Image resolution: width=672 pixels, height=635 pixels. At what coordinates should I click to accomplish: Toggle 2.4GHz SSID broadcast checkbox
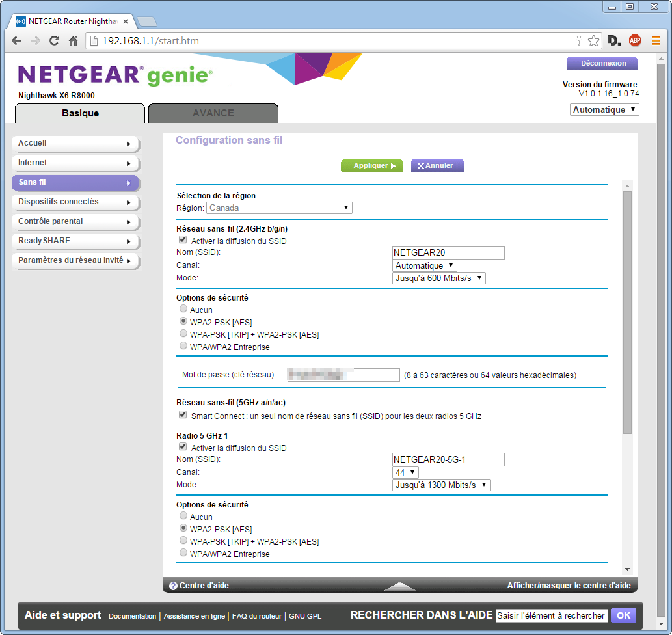pyautogui.click(x=183, y=241)
